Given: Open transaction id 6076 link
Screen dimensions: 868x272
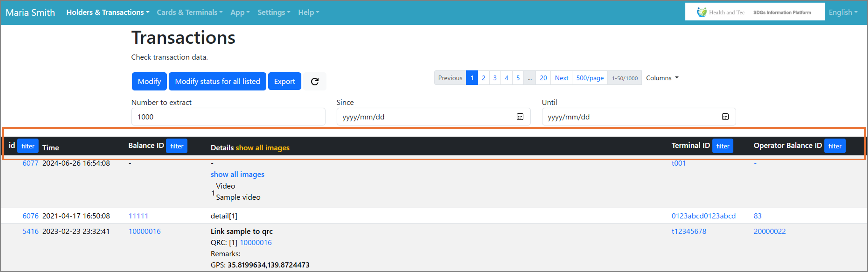Looking at the screenshot, I should [30, 216].
